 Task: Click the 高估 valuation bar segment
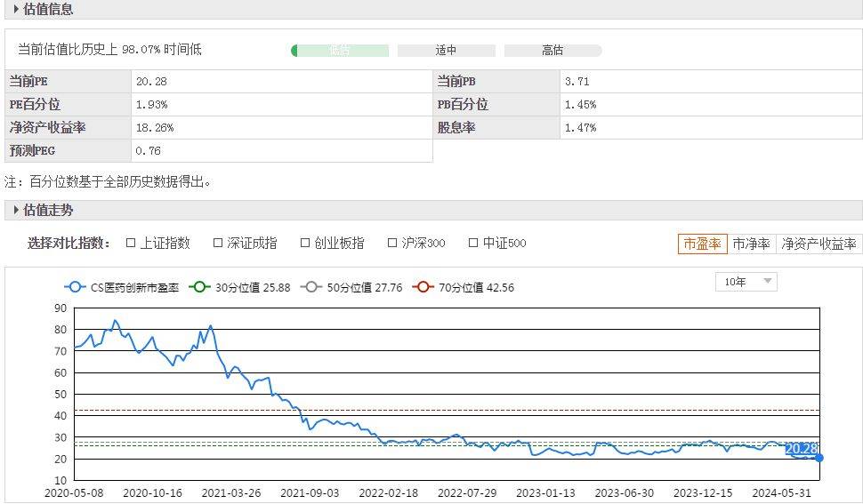click(x=552, y=51)
